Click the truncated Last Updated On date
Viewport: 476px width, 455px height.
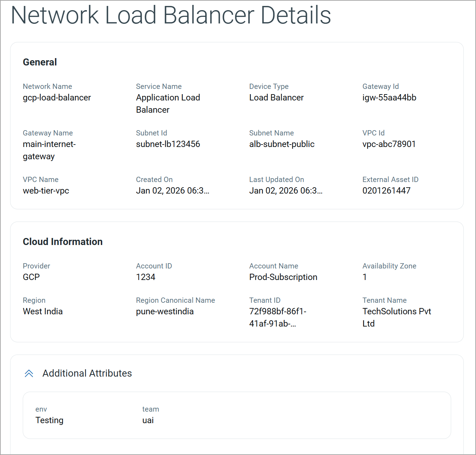(286, 191)
